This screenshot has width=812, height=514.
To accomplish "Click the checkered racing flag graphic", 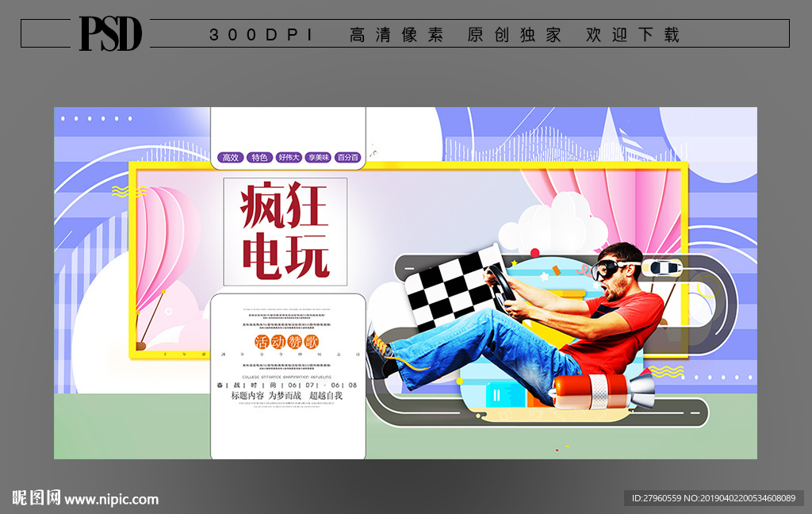I will (456, 289).
